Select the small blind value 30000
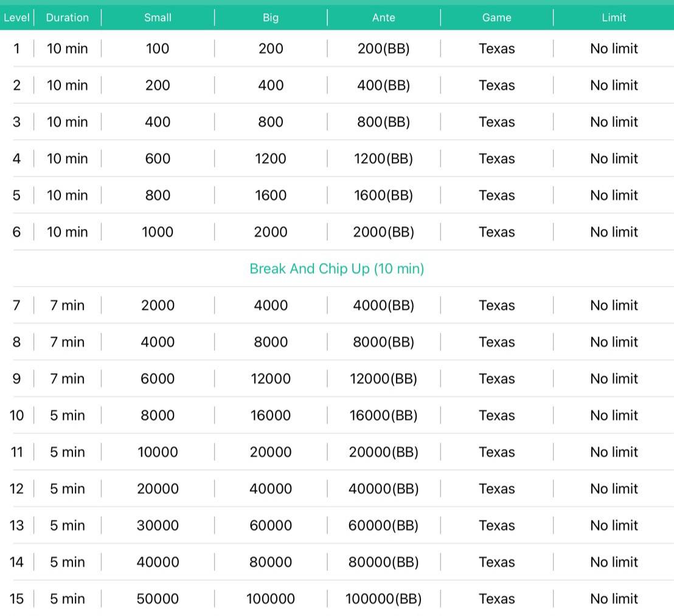 pyautogui.click(x=158, y=525)
